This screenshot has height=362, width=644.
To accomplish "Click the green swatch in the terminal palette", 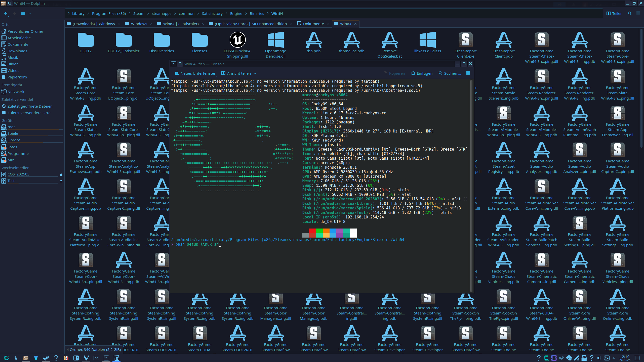I will point(319,231).
